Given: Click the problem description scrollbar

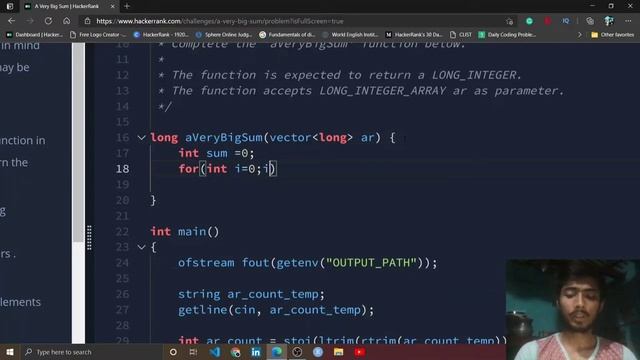Looking at the screenshot, I should [78, 143].
